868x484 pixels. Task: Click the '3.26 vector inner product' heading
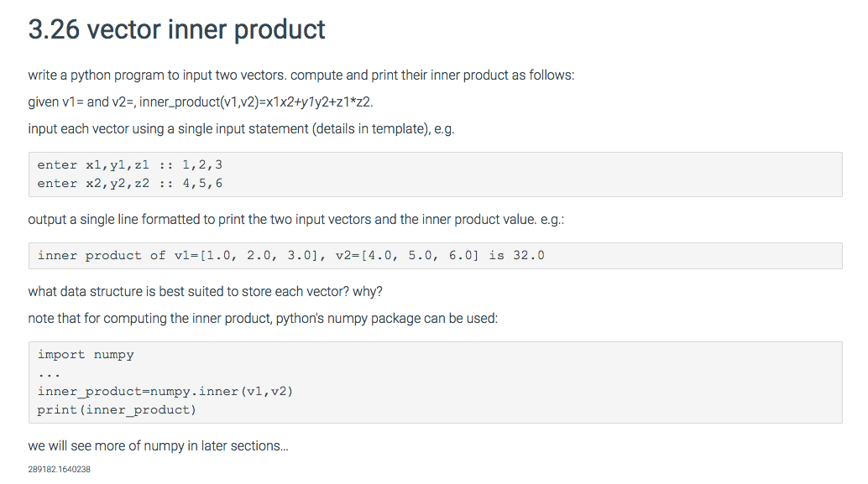pos(176,30)
